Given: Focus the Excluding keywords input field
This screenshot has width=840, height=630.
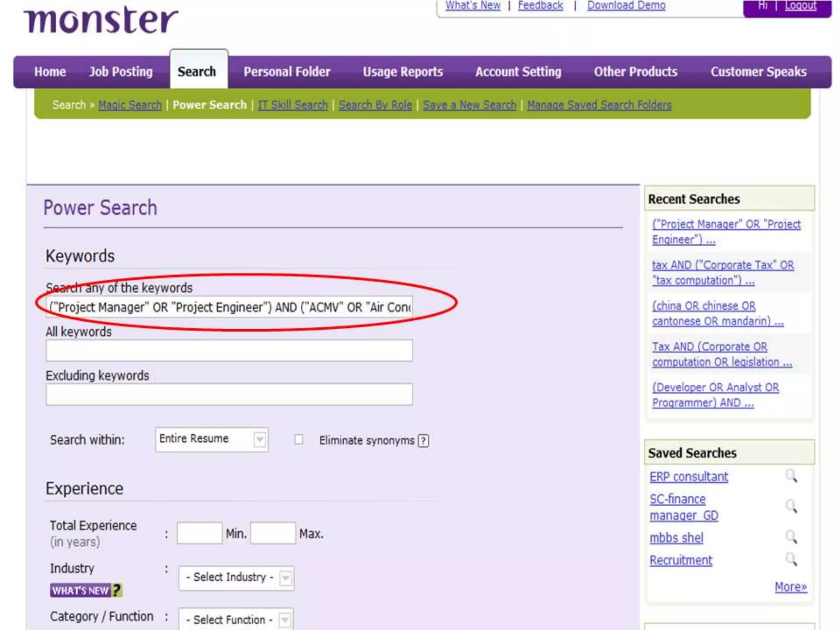Looking at the screenshot, I should [229, 395].
